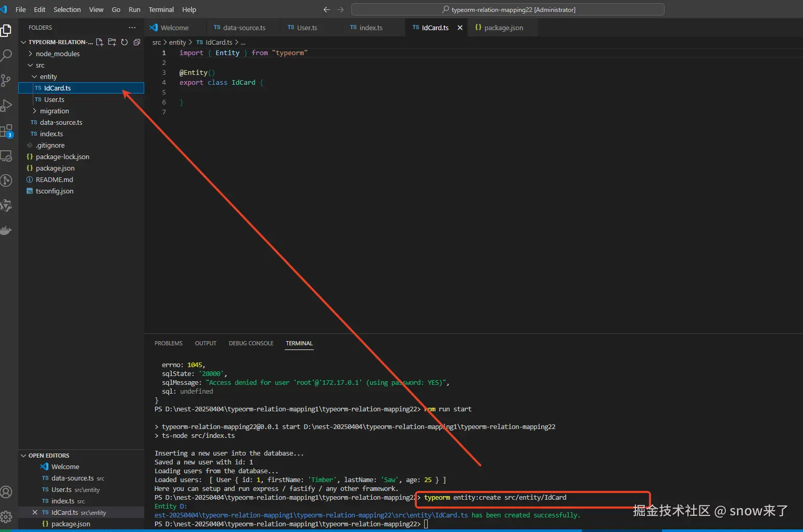Open the Help menu

189,9
